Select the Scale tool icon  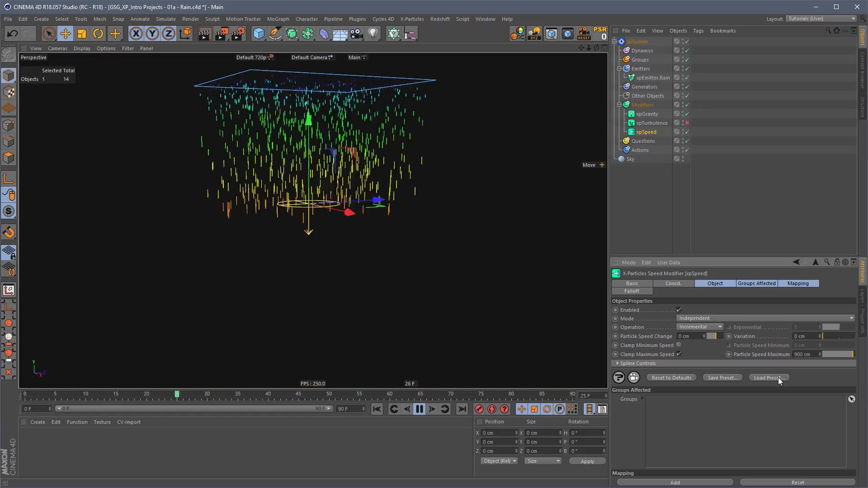click(82, 33)
